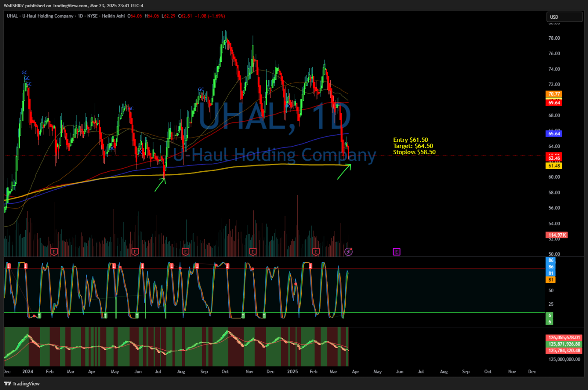The image size is (588, 390).
Task: Click the 50 level on stochastic axis
Action: click(551, 290)
